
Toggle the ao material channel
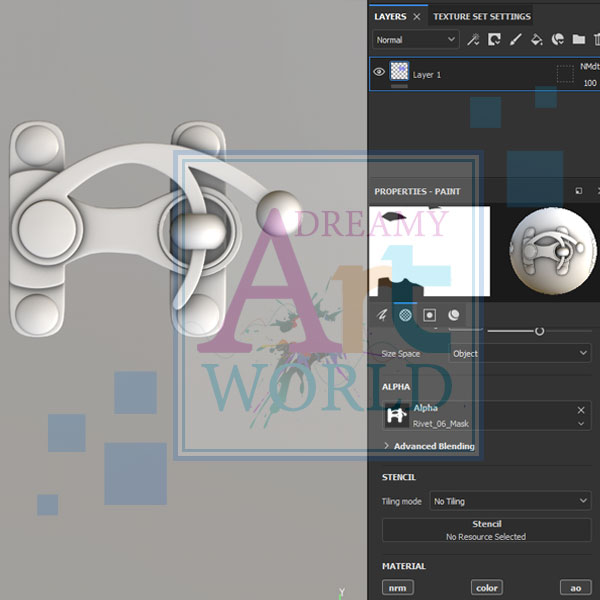(575, 588)
